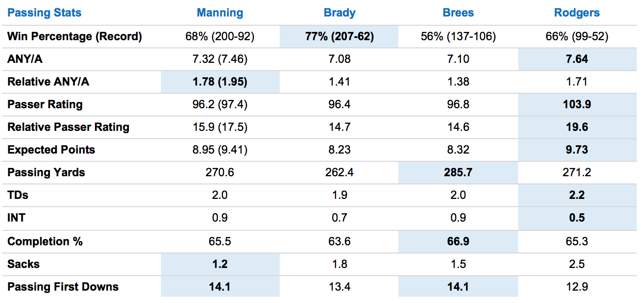Click Rodgers' 103.9 passer rating cell
The image size is (644, 303).
click(577, 105)
